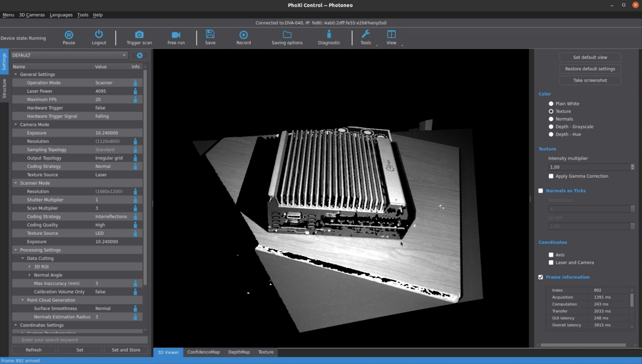The width and height of the screenshot is (642, 364).
Task: Turn on Normals as Ticks
Action: pos(540,191)
